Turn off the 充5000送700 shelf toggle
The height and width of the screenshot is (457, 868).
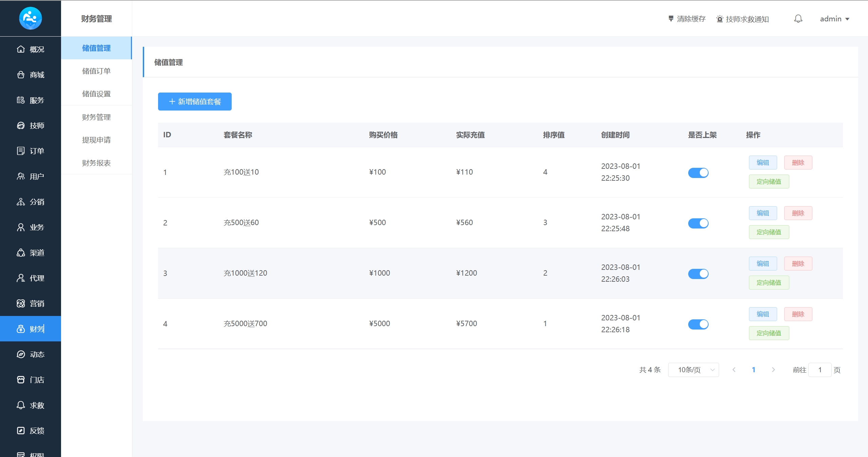[698, 324]
